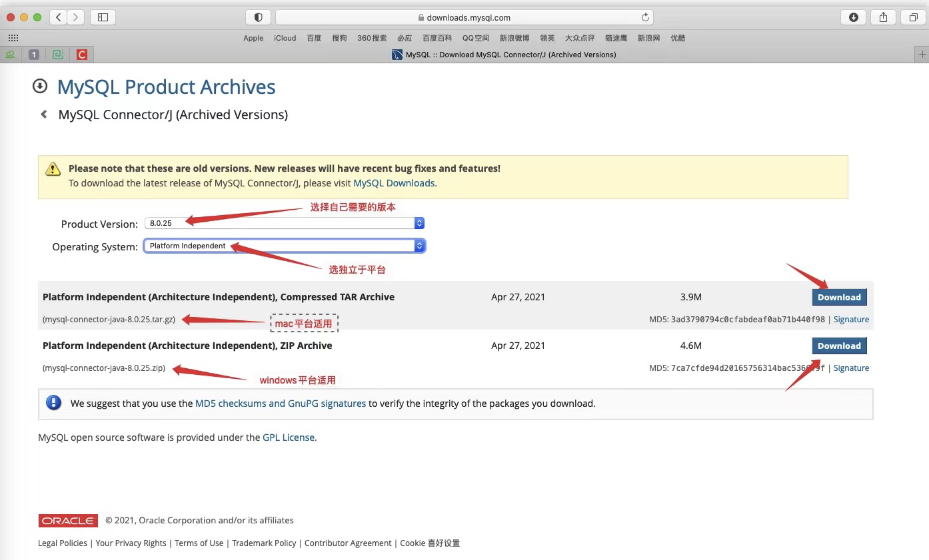Click Apr 27, 2021 in TAR Archive row
This screenshot has width=929, height=560.
pyautogui.click(x=518, y=297)
